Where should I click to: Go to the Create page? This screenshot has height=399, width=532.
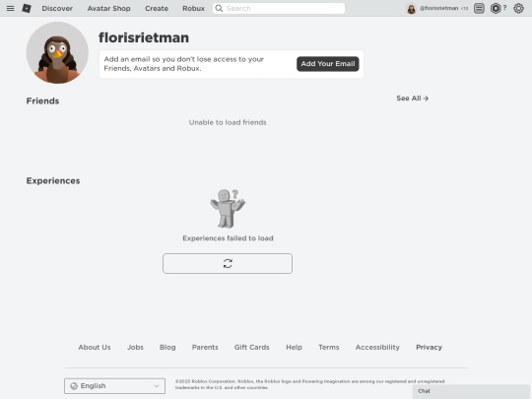[157, 8]
